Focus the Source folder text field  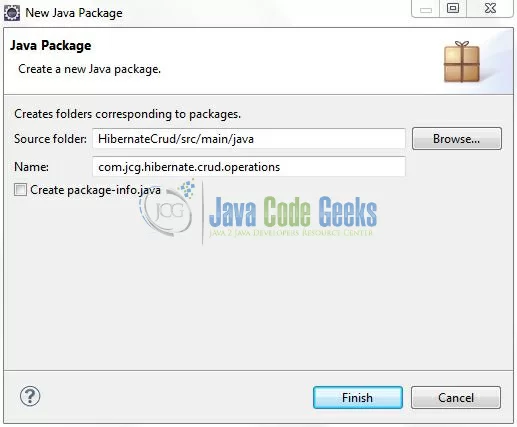click(249, 139)
